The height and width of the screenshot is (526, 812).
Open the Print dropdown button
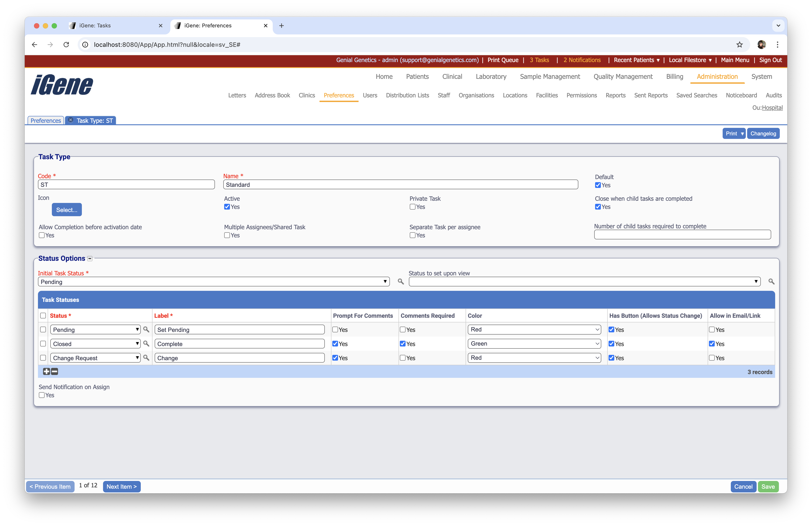[733, 133]
